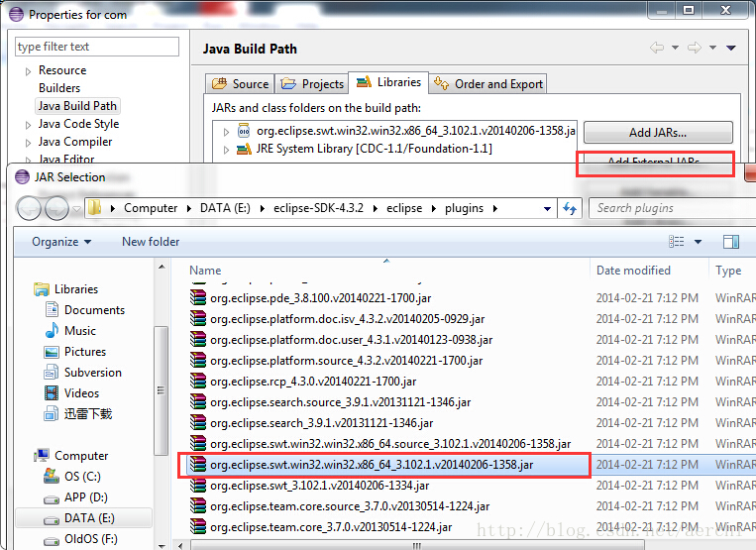
Task: Open the back history dropdown in Properties header
Action: click(x=676, y=48)
